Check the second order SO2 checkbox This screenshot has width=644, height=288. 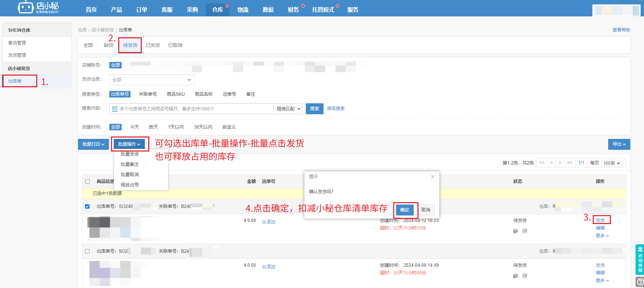87,251
